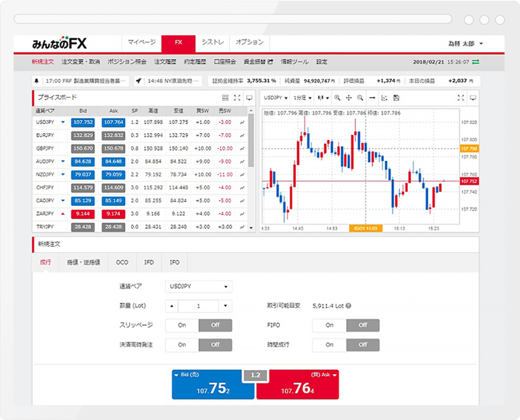Open mini chart icon in USDJPY row

click(x=242, y=123)
